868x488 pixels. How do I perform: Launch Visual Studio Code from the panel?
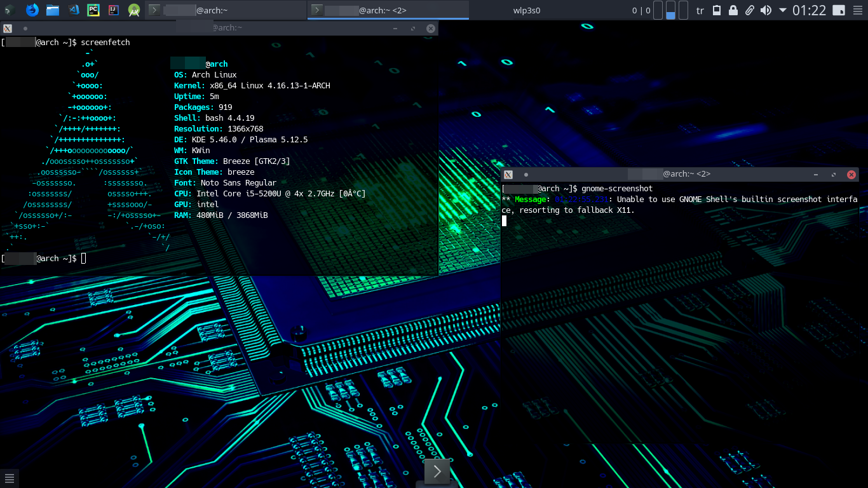73,10
